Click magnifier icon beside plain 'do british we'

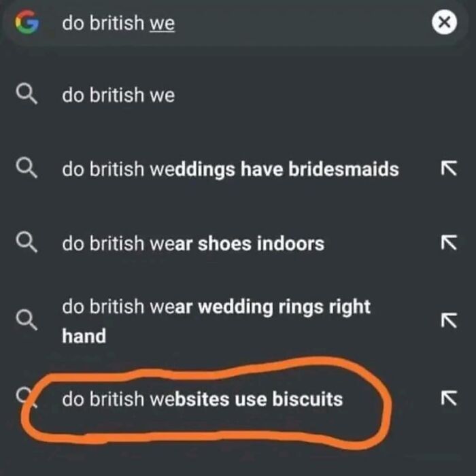click(x=27, y=95)
